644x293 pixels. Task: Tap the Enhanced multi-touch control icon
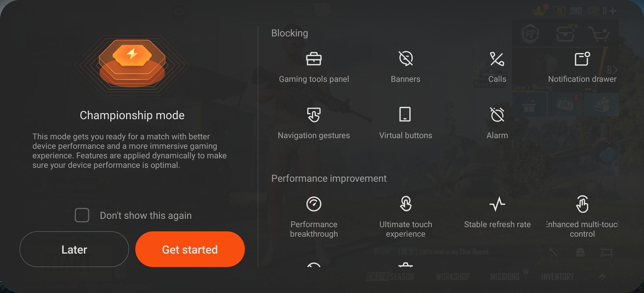582,204
